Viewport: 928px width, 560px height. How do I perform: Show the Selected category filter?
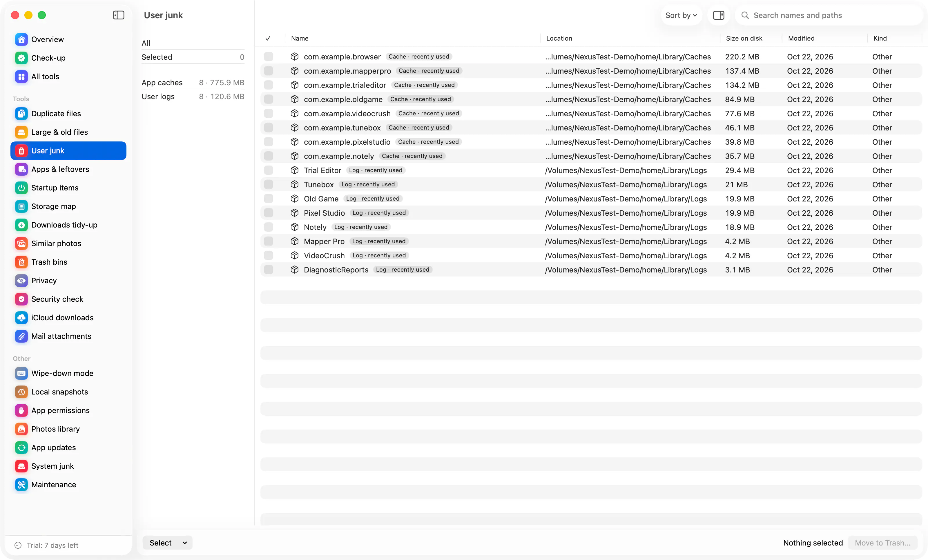193,57
